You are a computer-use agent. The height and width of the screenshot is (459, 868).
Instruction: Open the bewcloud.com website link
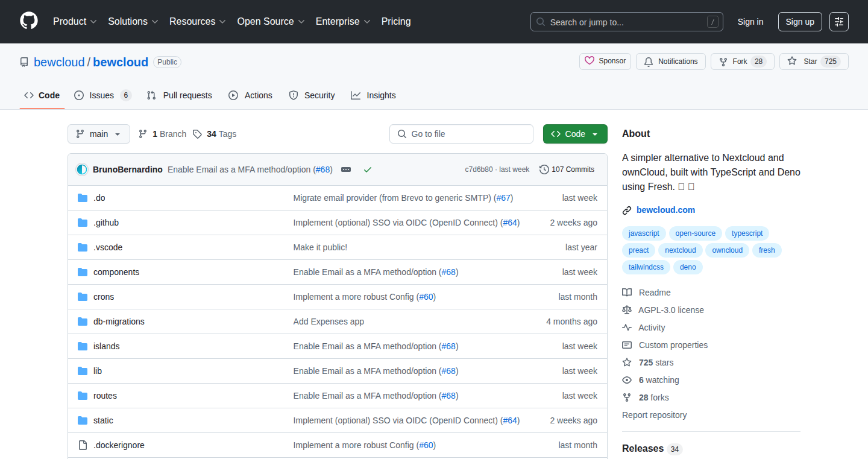click(665, 211)
